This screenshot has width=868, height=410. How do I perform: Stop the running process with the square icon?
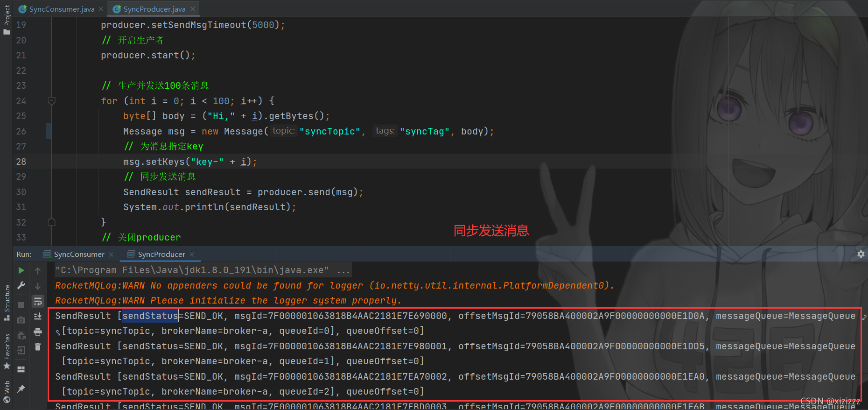21,304
